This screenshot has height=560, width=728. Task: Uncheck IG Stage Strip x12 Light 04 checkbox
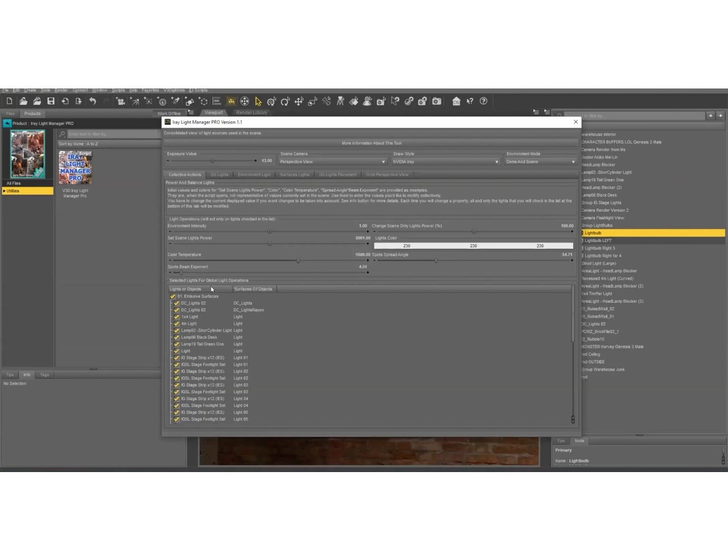point(176,399)
